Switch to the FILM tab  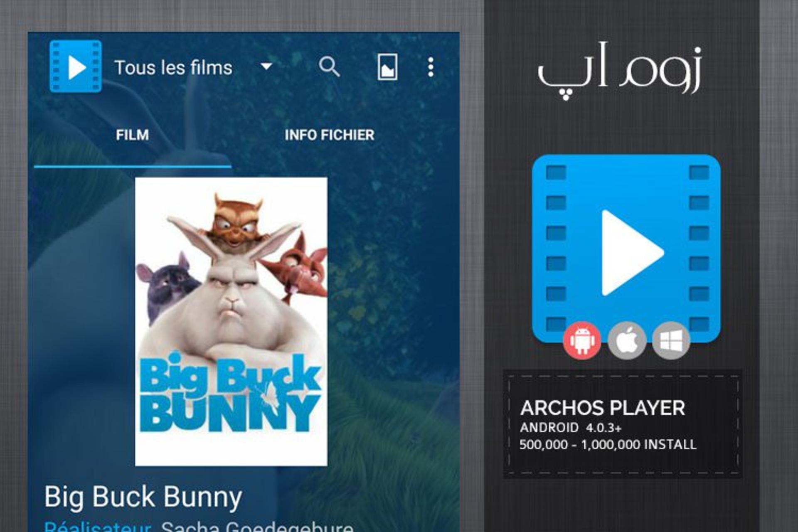pos(132,135)
